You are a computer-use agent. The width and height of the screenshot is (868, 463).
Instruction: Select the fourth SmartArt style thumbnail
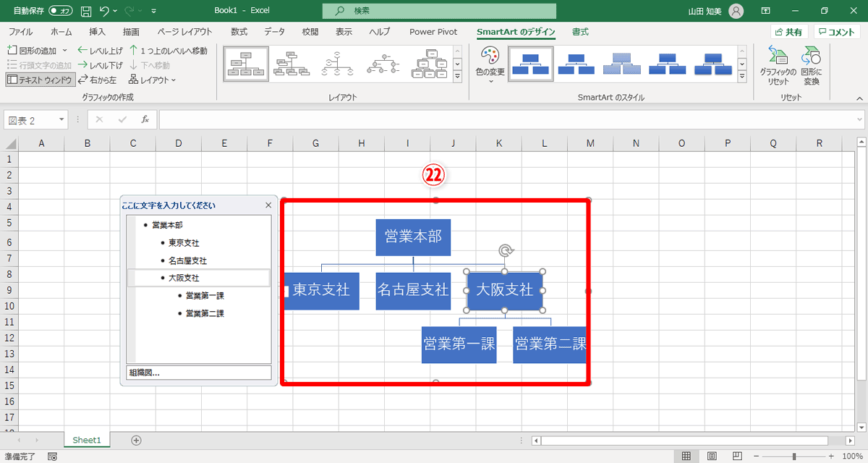point(668,64)
